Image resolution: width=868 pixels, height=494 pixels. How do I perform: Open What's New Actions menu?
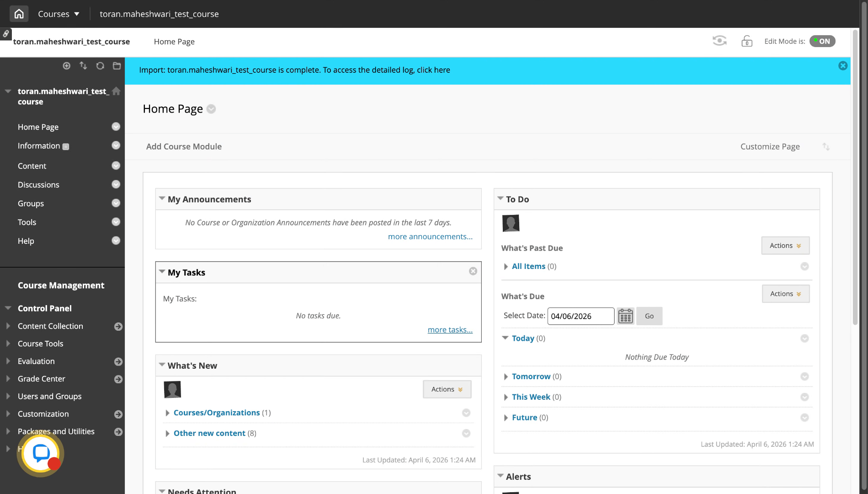(x=447, y=389)
